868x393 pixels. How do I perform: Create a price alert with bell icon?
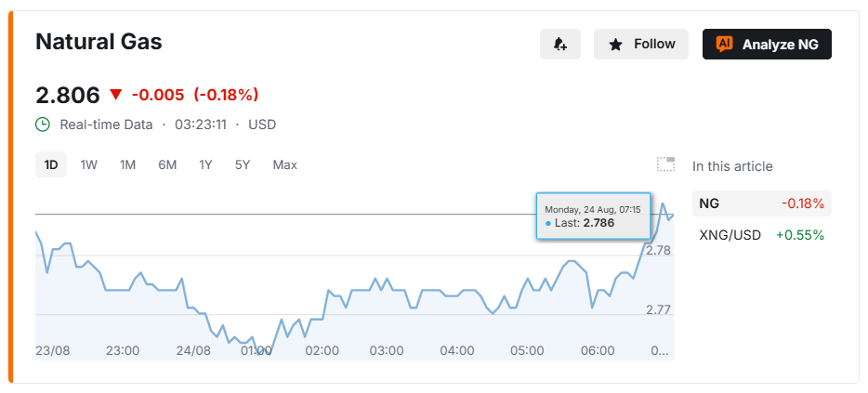(560, 45)
